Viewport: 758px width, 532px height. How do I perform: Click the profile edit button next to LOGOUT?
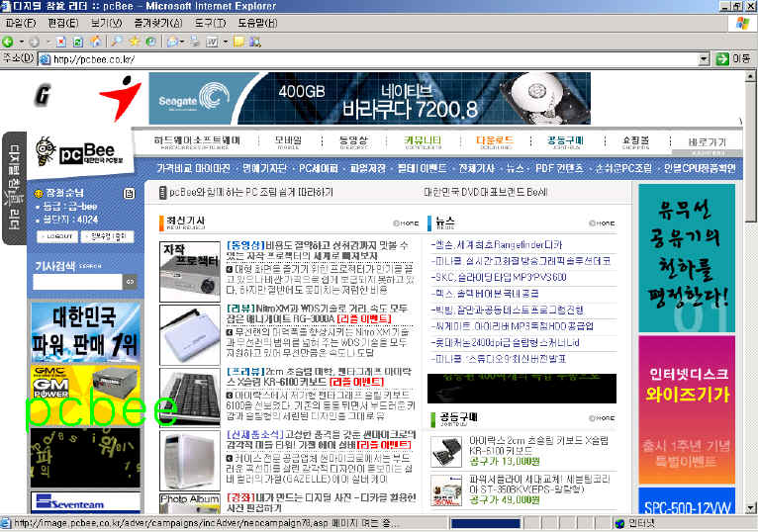click(107, 236)
